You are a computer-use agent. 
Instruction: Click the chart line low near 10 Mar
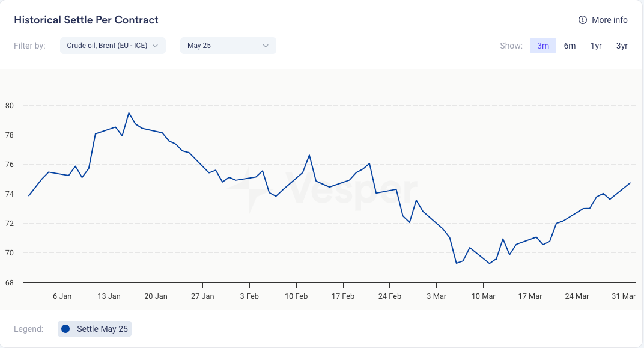pyautogui.click(x=490, y=263)
